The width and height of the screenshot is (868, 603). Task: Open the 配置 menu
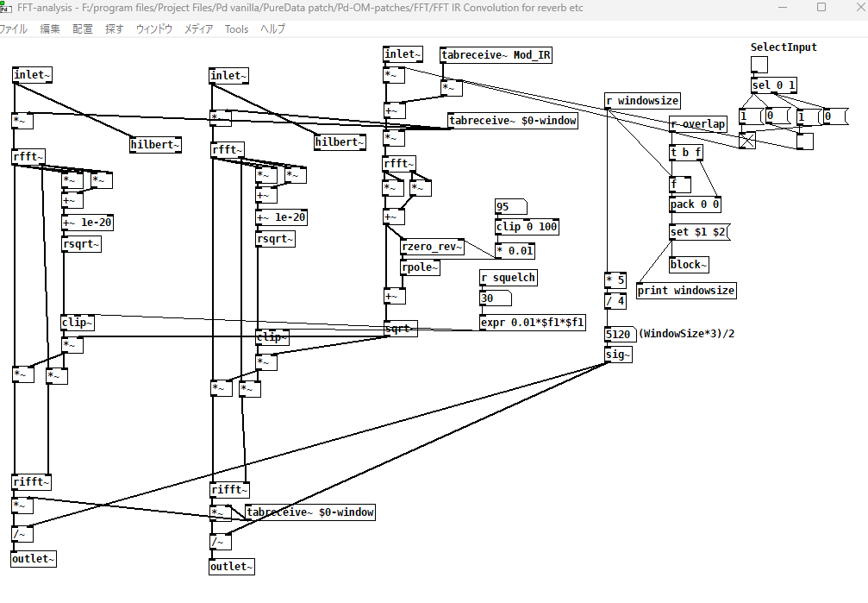click(x=83, y=28)
